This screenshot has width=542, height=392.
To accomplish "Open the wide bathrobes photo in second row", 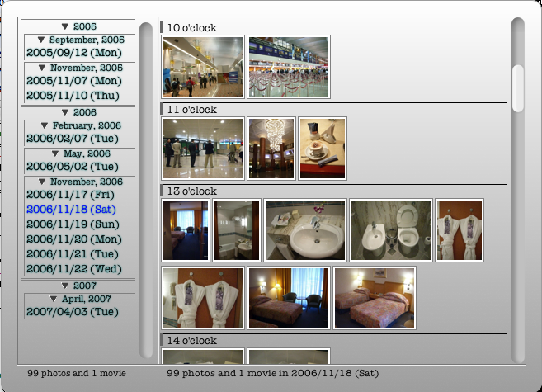I will (x=203, y=298).
